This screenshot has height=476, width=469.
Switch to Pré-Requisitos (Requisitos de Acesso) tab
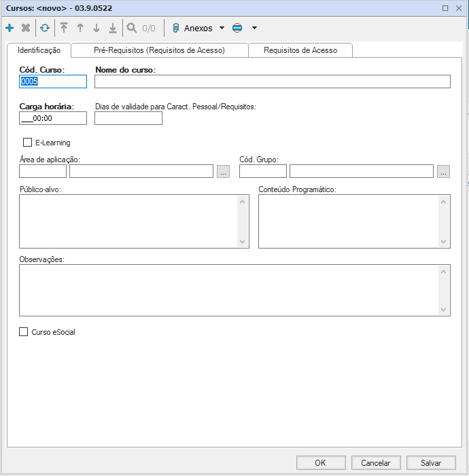coord(159,50)
